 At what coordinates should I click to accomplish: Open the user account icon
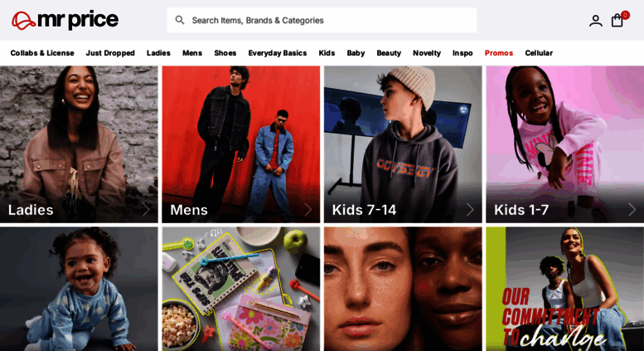click(x=596, y=21)
